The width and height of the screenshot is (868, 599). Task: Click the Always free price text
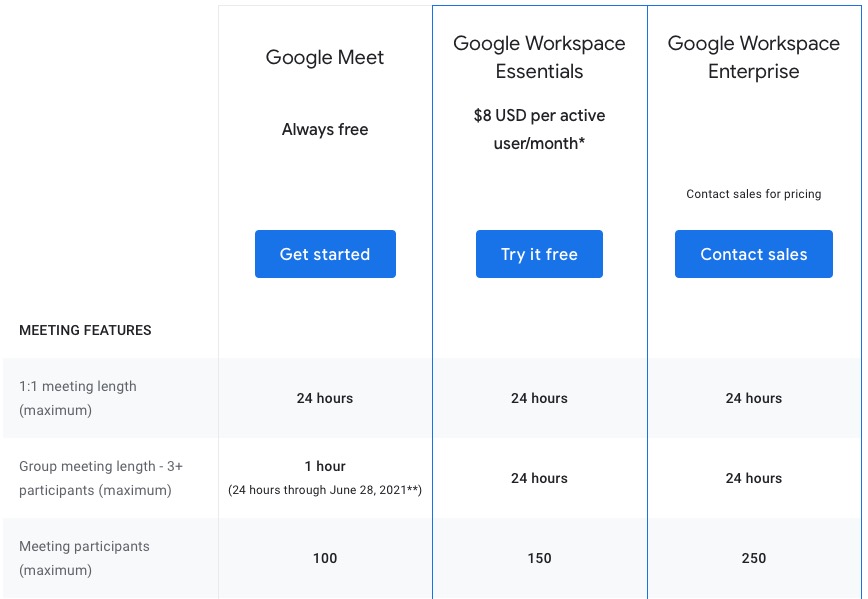tap(325, 130)
